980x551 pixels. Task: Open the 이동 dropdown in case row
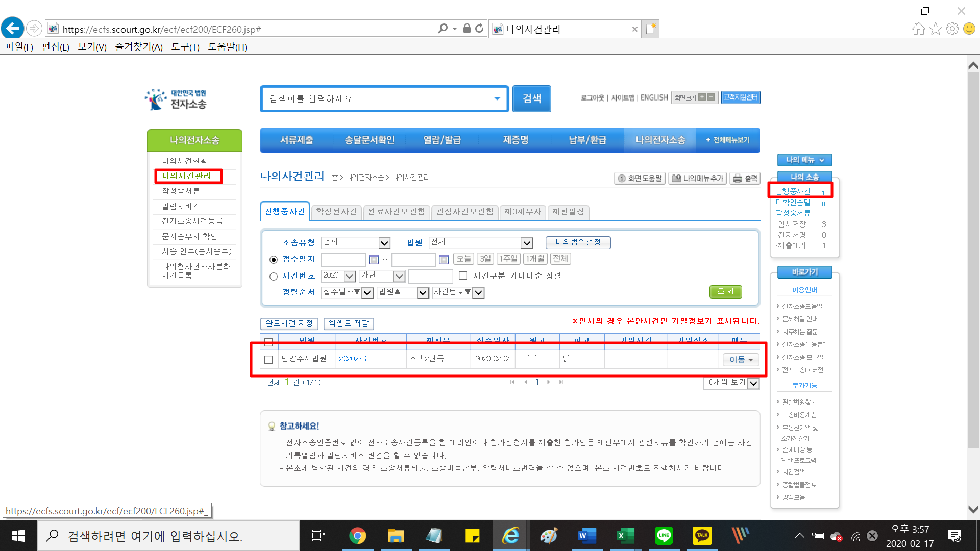coord(741,360)
